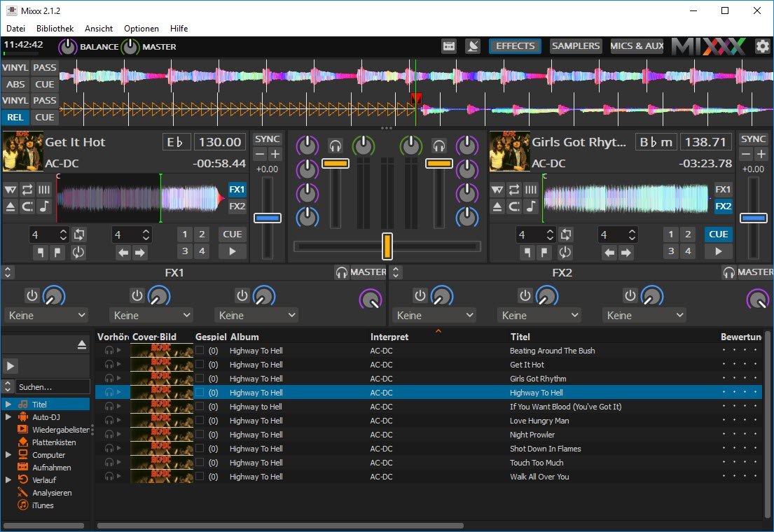Open the Bibliothek menu

[55, 29]
